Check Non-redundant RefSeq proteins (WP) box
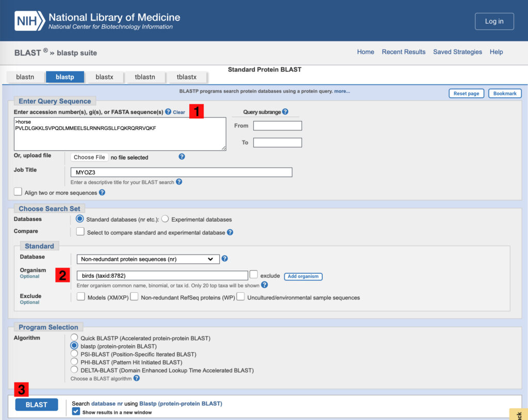 click(x=134, y=296)
